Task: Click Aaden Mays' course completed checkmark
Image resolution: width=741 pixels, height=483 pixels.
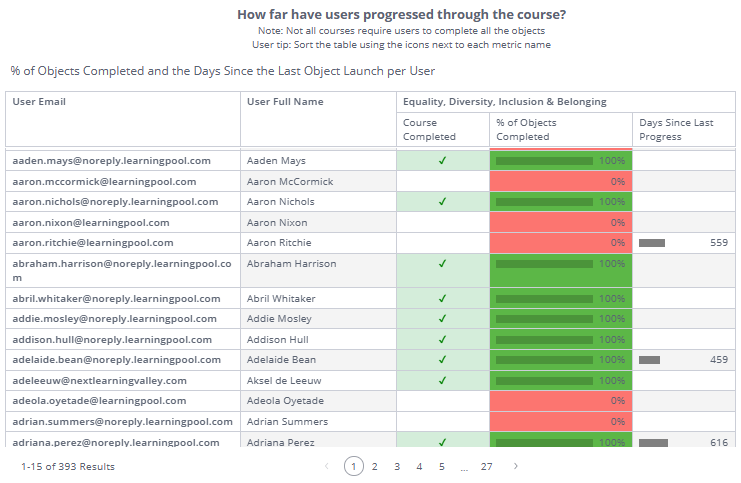Action: [442, 161]
